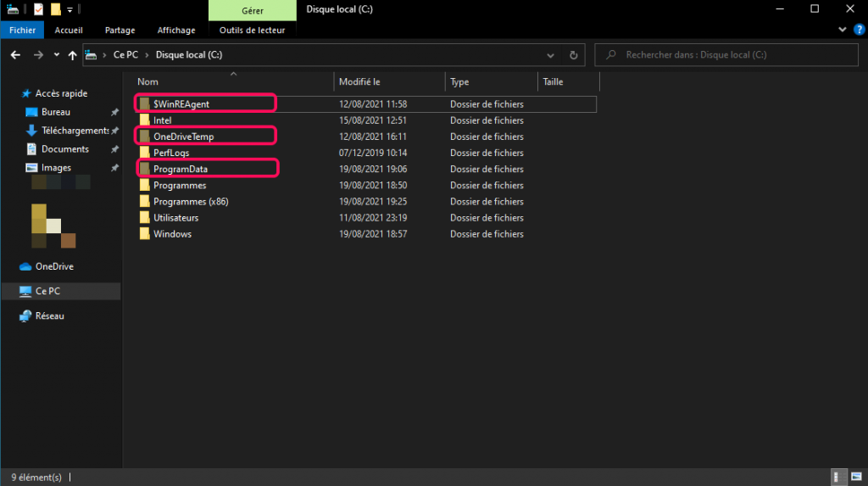Click the ProgramData folder name
The image size is (868, 486).
pos(181,169)
